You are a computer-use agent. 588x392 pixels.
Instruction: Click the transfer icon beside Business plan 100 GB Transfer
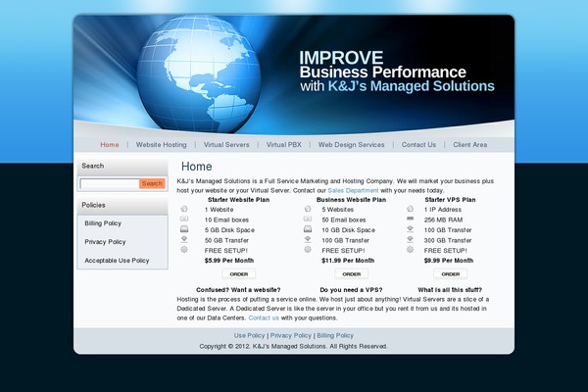tap(308, 239)
